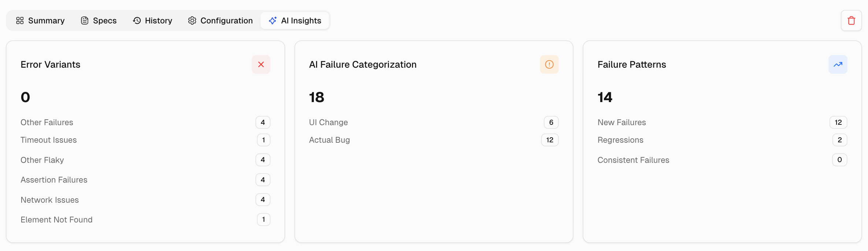Click the Timeout Issues row label
The image size is (868, 251).
click(x=49, y=140)
